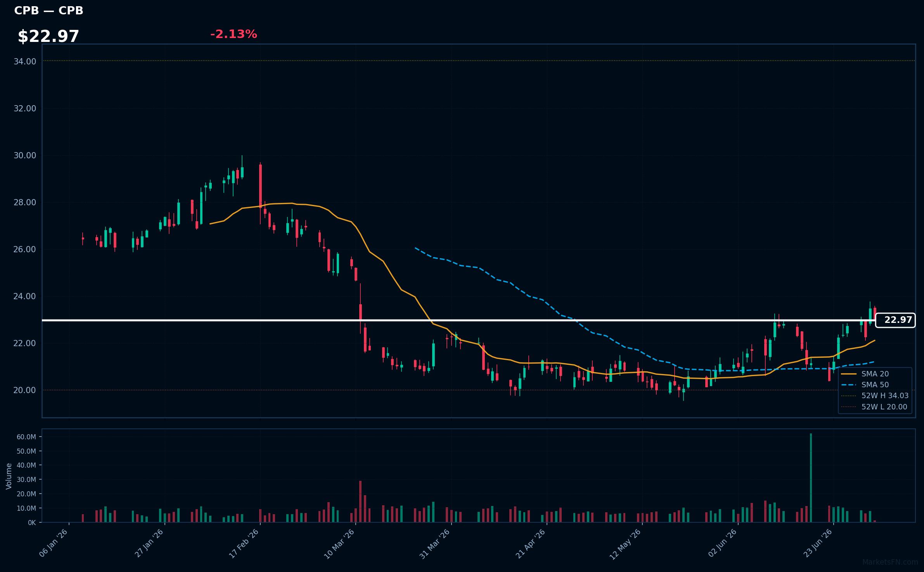Click the 30.00 y-axis price label
This screenshot has width=924, height=572.
tap(25, 155)
